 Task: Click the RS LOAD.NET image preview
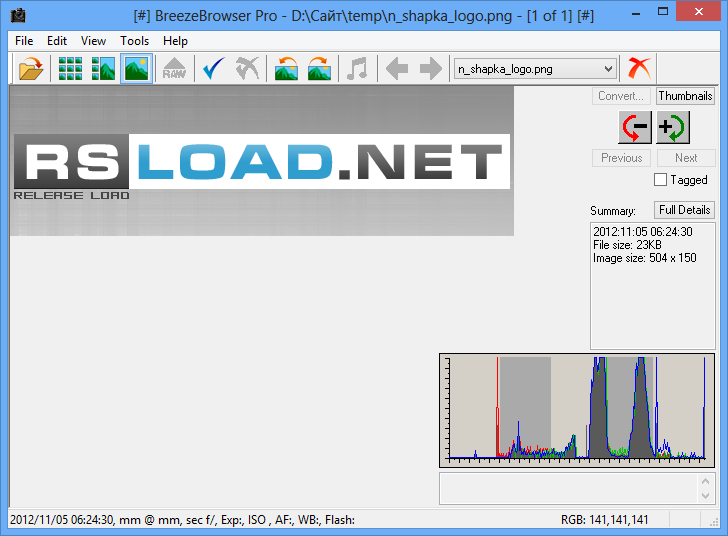click(262, 161)
